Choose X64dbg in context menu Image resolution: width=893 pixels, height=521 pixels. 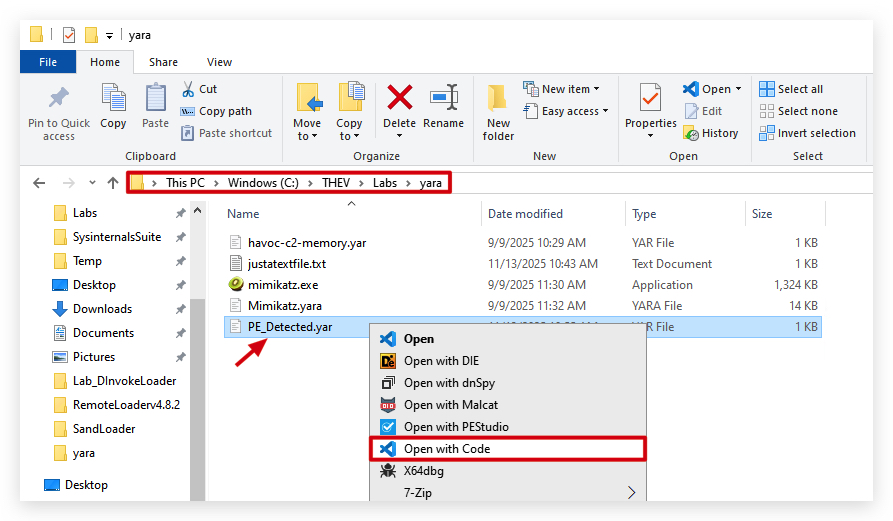tap(508, 471)
